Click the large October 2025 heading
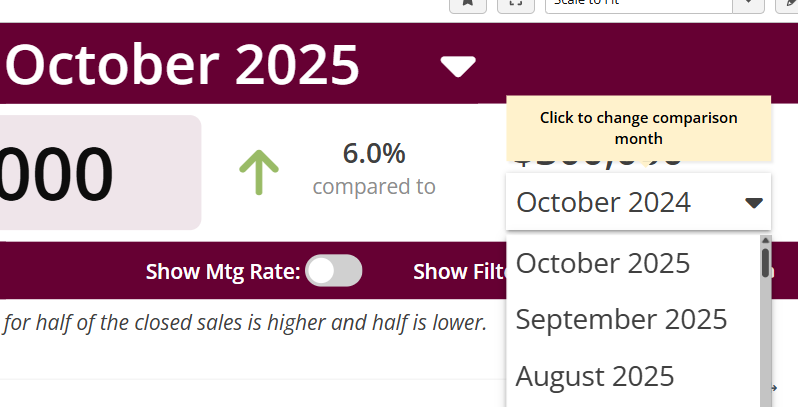Image resolution: width=798 pixels, height=407 pixels. 183,66
